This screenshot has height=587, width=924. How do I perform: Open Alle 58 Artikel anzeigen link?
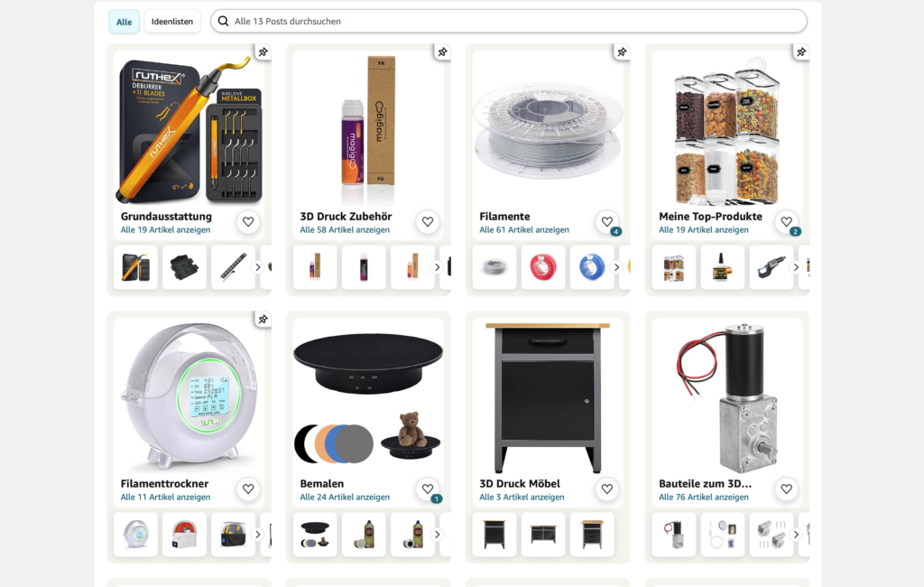tap(345, 230)
